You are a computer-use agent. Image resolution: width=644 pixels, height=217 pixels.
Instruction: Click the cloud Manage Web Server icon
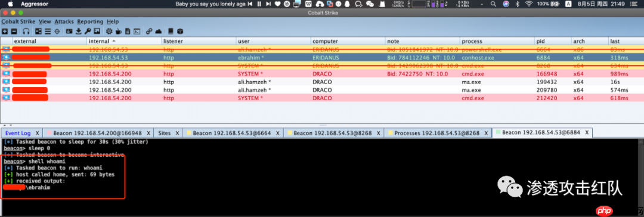[x=159, y=31]
